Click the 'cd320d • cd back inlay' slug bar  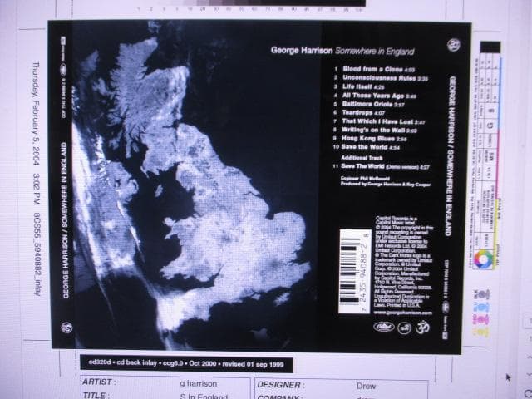[x=186, y=363]
